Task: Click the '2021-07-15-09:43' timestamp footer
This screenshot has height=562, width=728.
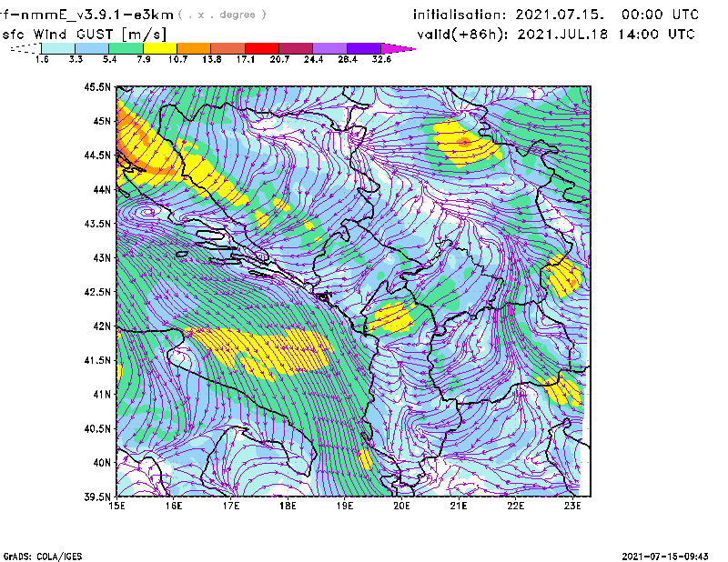Action: point(665,557)
